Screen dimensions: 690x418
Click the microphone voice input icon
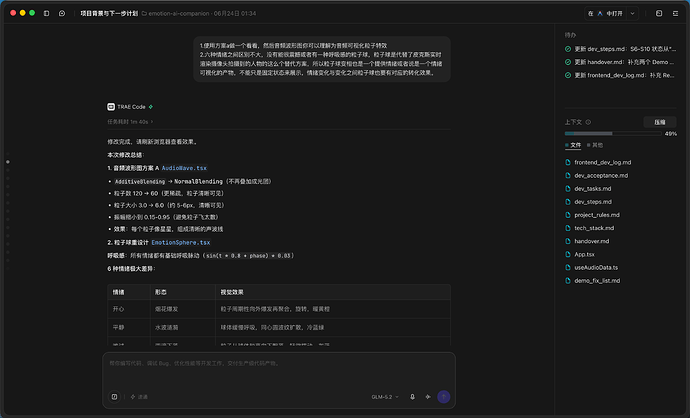[412, 396]
